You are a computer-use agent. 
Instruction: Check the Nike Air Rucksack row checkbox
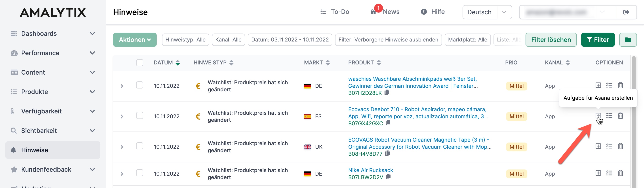pyautogui.click(x=139, y=173)
